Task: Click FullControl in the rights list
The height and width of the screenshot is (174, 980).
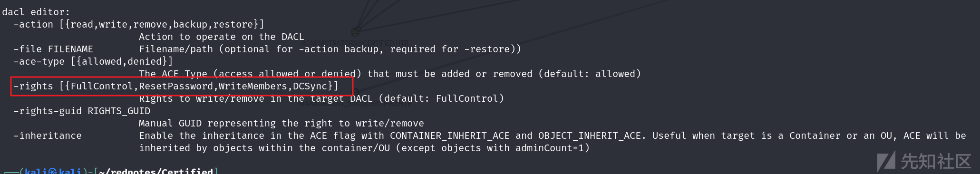Action: click(102, 86)
